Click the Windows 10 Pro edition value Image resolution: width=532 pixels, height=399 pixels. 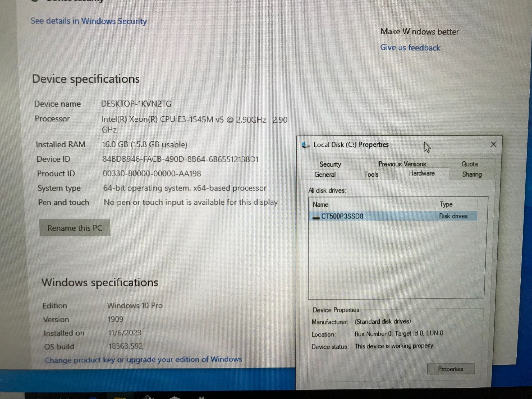(x=135, y=305)
